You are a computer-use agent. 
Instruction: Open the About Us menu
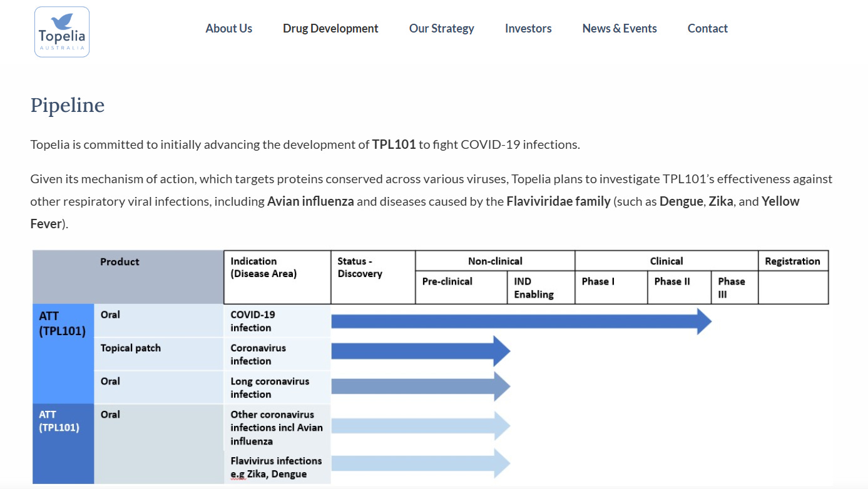click(229, 29)
